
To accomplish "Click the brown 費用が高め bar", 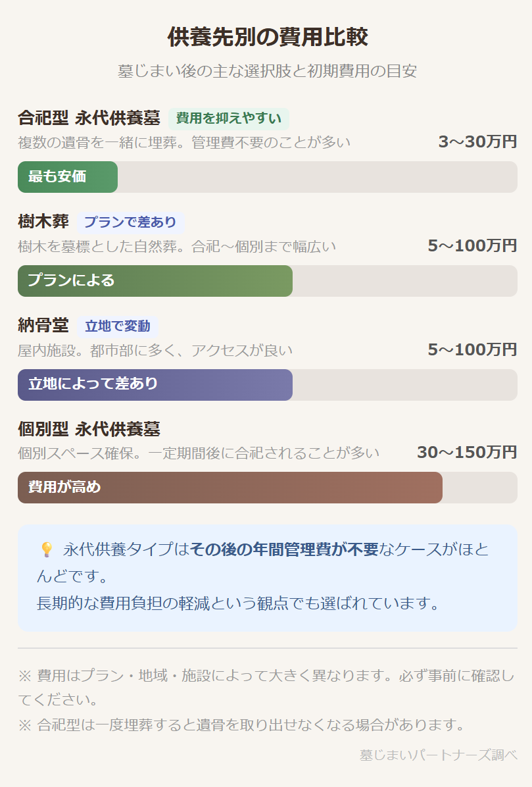I will point(230,488).
